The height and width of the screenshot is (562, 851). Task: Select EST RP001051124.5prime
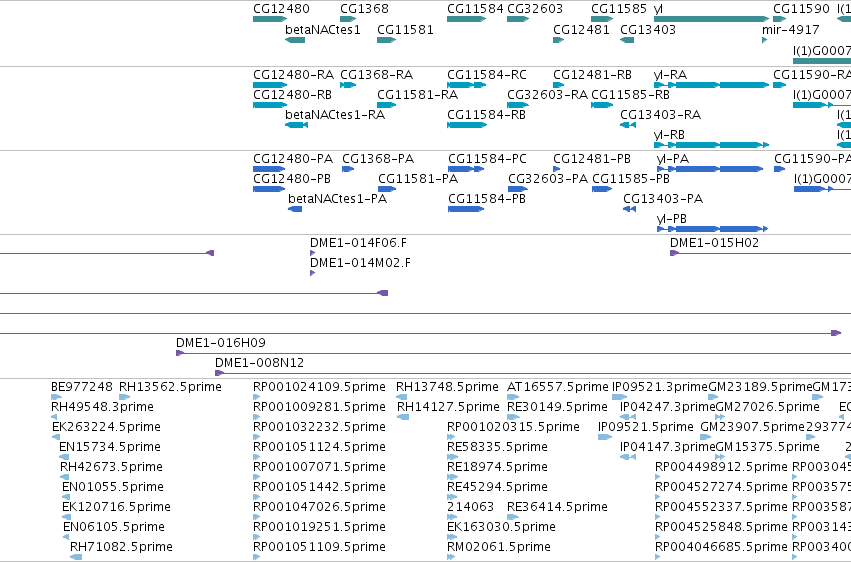click(257, 457)
